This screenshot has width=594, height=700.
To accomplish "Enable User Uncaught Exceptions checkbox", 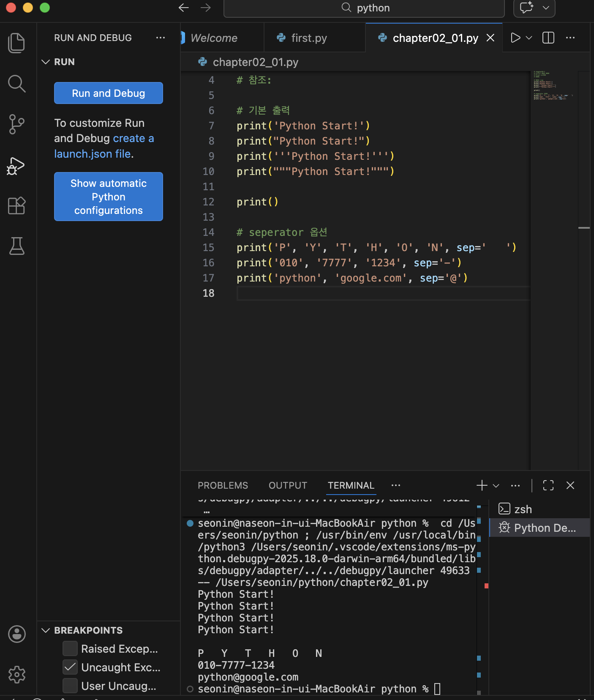I will coord(70,686).
